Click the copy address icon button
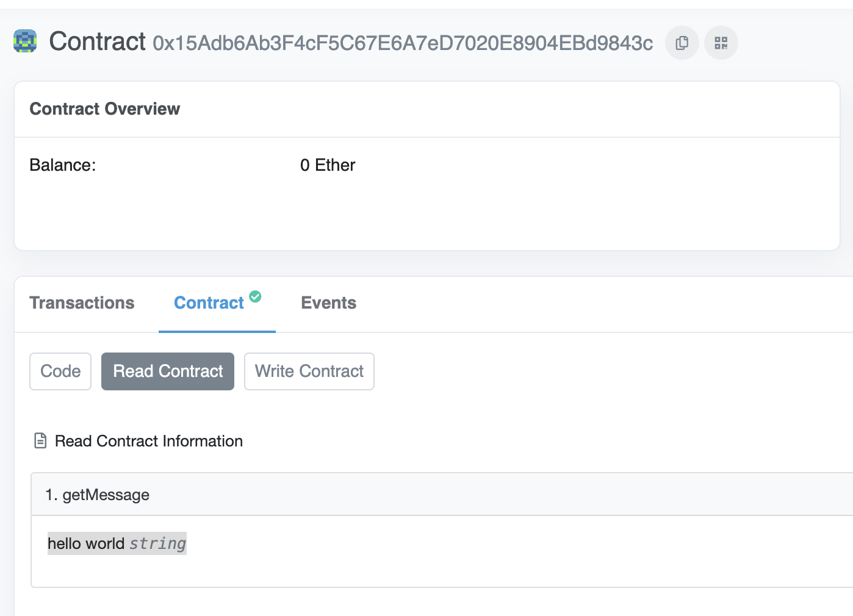Viewport: 853px width, 616px height. point(682,43)
